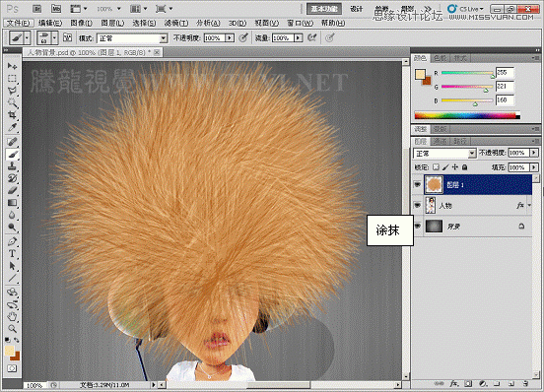The image size is (544, 392).
Task: Launch Mini Bridge from the Mb icon
Action: 56,9
